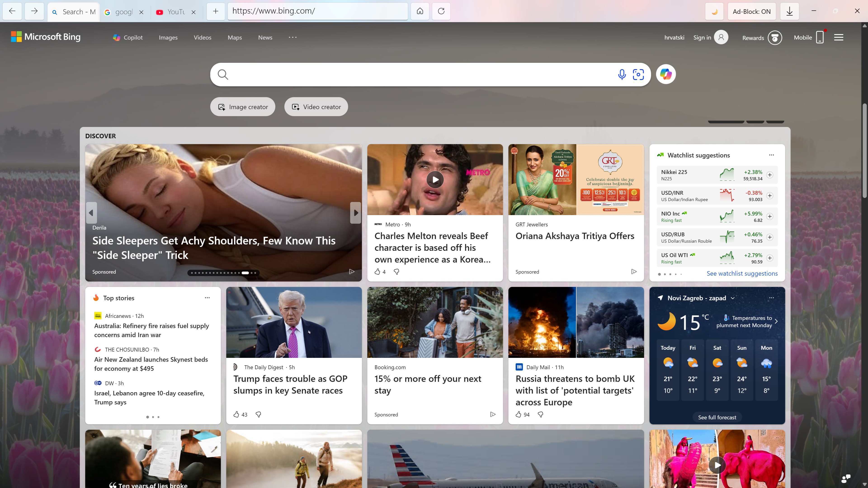This screenshot has width=868, height=488.
Task: Open Watchlist suggestions more options menu
Action: (x=771, y=155)
